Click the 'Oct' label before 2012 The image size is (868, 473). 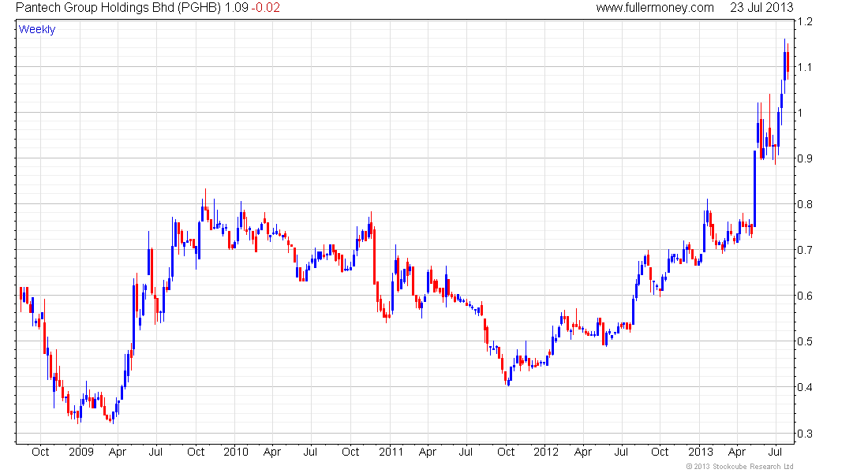pos(506,452)
